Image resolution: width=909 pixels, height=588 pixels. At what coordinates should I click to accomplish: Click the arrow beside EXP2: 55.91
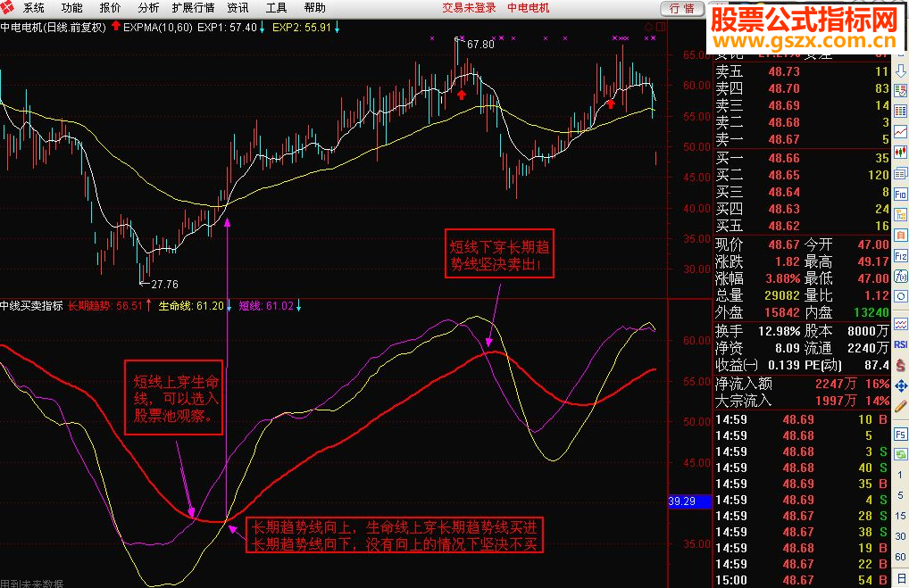pos(337,27)
